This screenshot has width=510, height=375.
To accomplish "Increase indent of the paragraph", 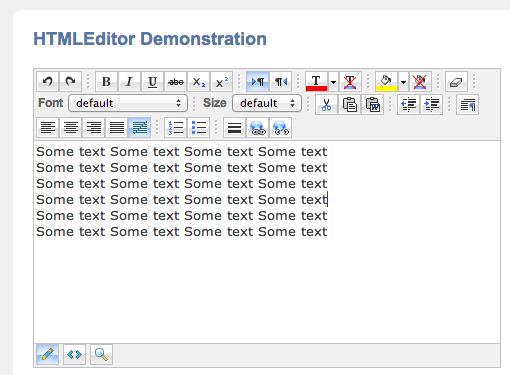I will click(432, 105).
